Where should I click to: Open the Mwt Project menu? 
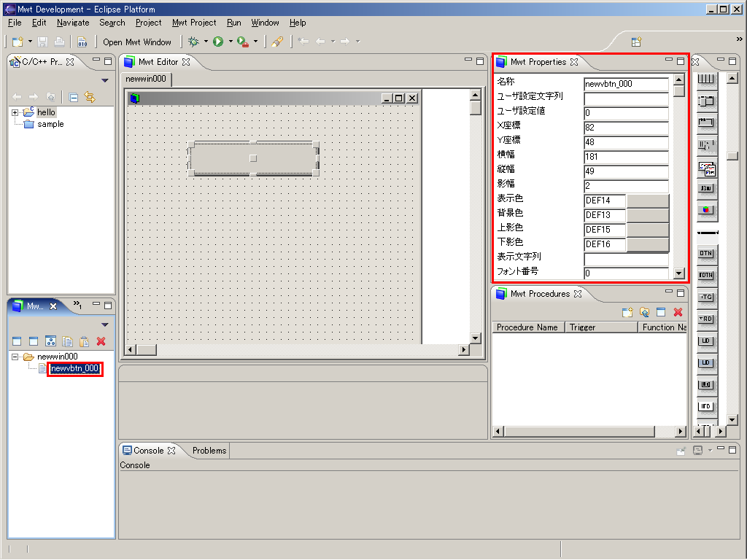[194, 23]
